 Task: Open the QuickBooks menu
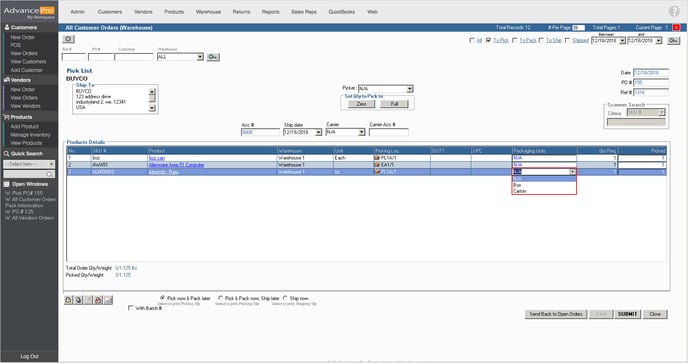tap(342, 12)
